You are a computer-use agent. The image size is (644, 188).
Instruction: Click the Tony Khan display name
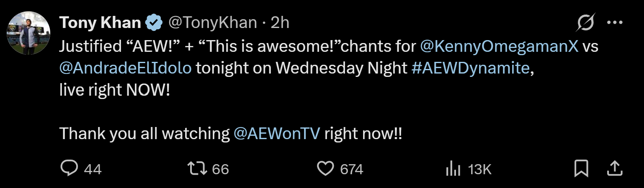100,23
